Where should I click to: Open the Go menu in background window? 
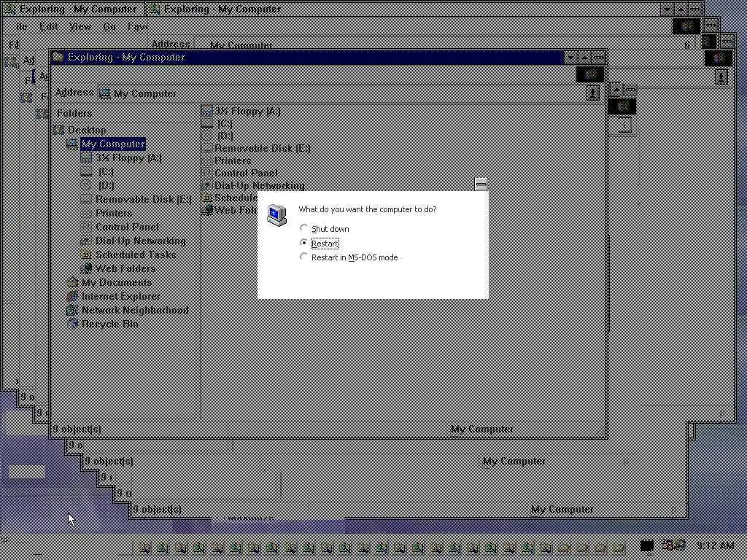click(x=109, y=27)
